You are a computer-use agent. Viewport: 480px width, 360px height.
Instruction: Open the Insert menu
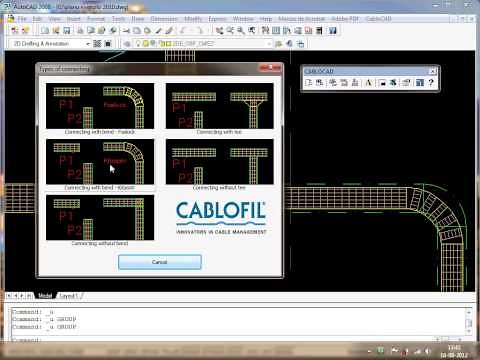74,19
